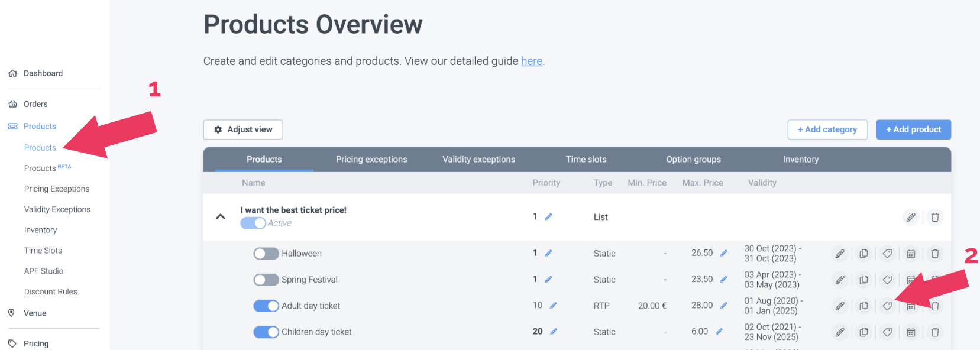Delete the 'I want the best ticket price!' category
The height and width of the screenshot is (350, 980).
tap(935, 218)
